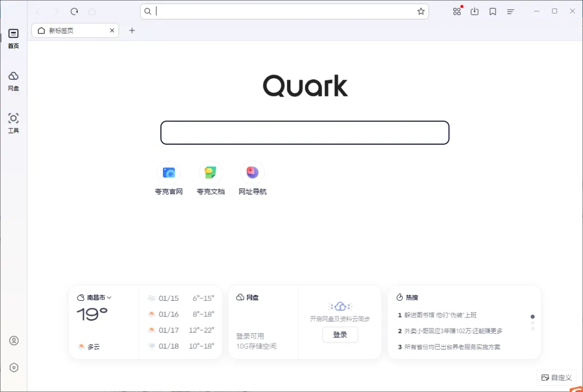Click the 01/16 forecast row

(181, 314)
